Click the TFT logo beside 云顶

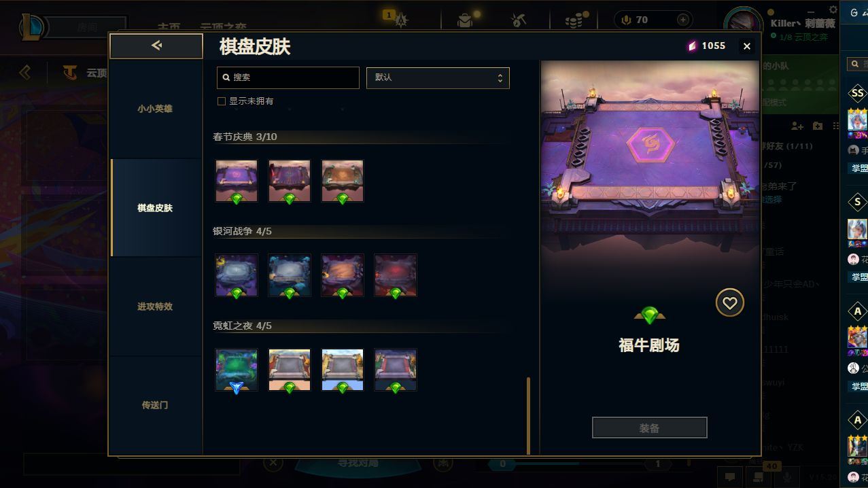click(x=69, y=72)
